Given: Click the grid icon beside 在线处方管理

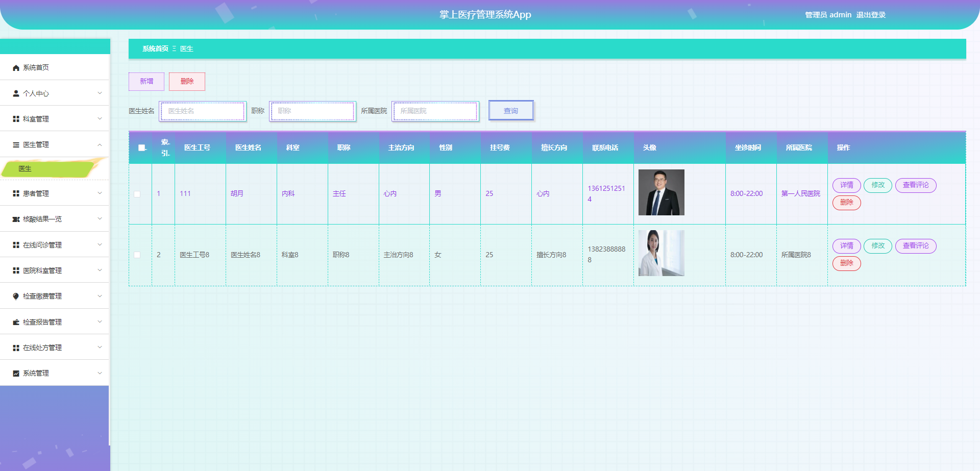Looking at the screenshot, I should coord(16,348).
